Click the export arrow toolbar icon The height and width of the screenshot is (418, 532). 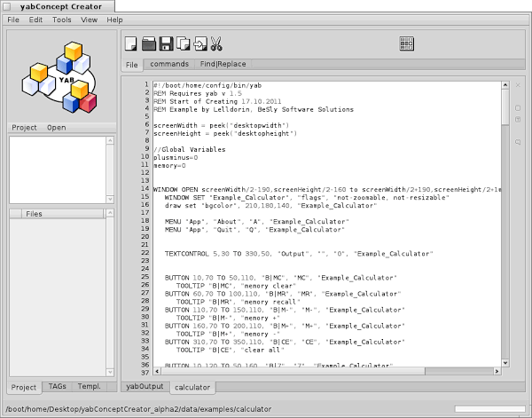point(199,43)
